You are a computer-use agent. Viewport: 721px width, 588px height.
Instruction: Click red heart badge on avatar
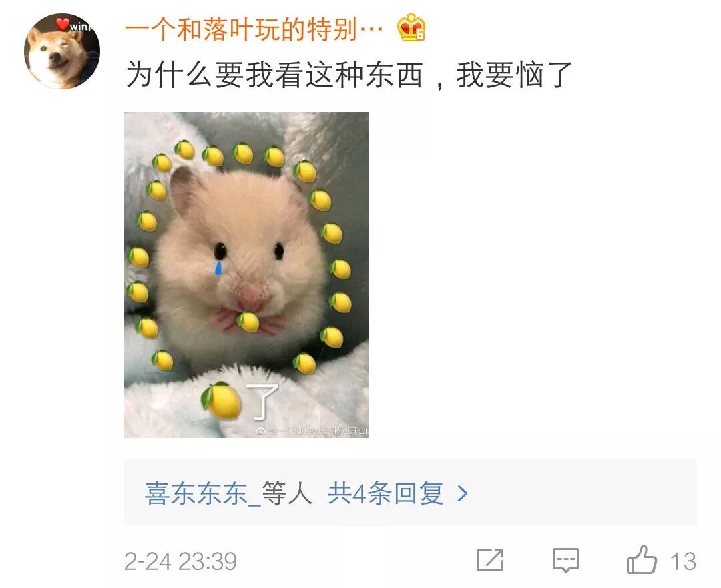[63, 23]
